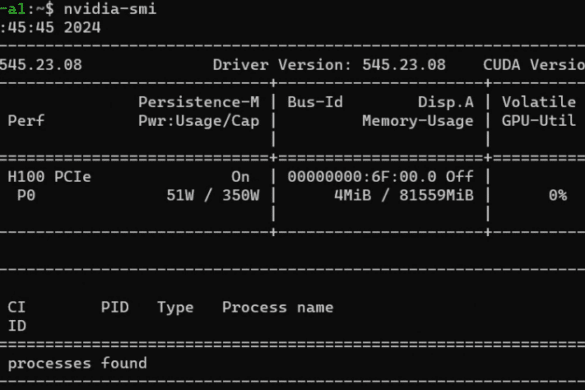Select the Persistence-M column header
585x390 pixels.
pos(199,102)
